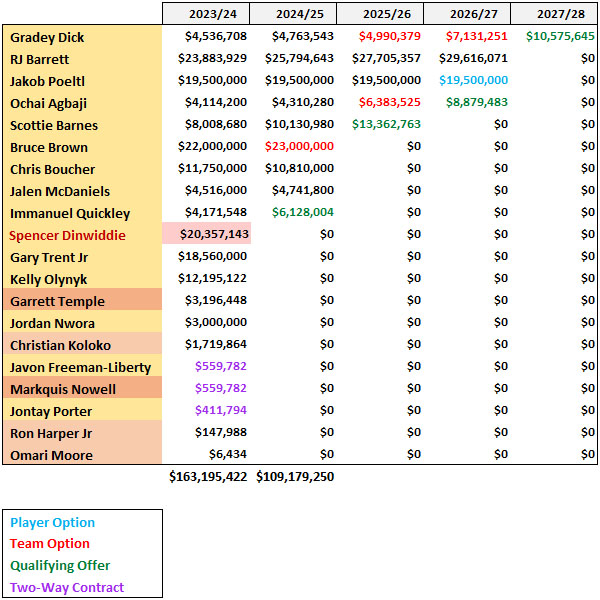
Task: Click the RJ Barrett name cell
Action: (82, 59)
